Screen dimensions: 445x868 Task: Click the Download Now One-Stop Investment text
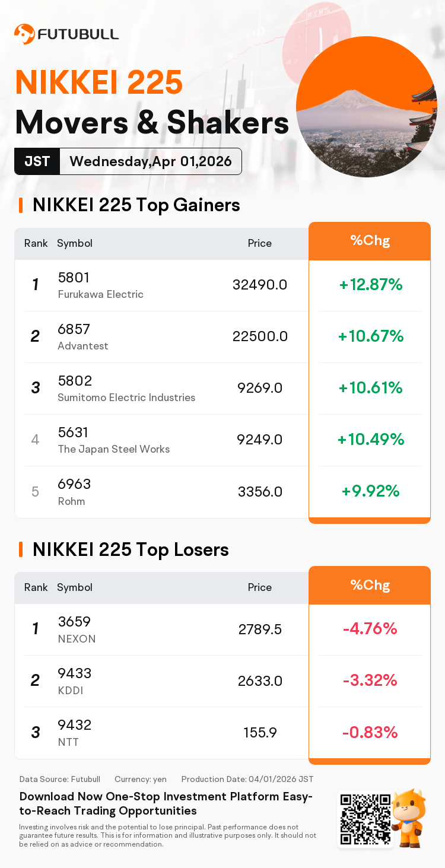coord(166,803)
